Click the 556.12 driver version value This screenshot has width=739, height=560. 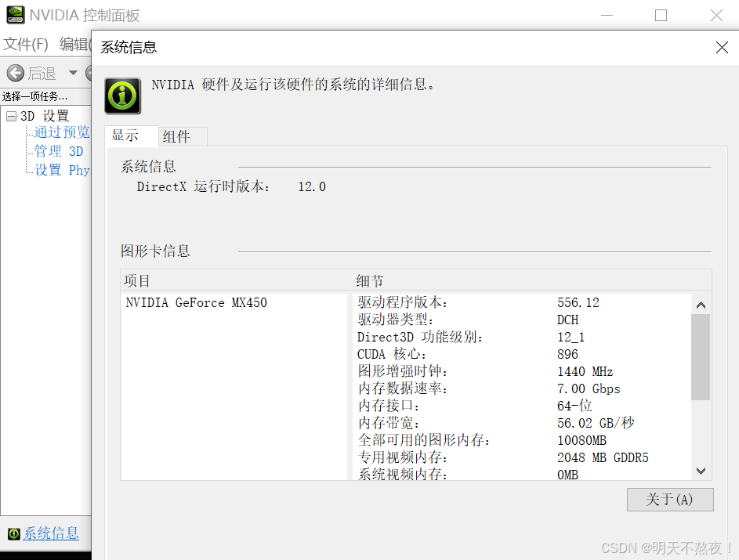pyautogui.click(x=578, y=302)
